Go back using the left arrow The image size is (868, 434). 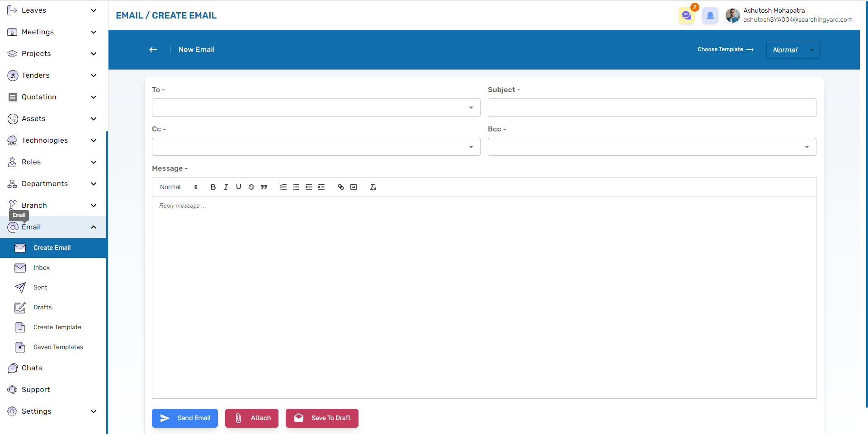pyautogui.click(x=153, y=50)
